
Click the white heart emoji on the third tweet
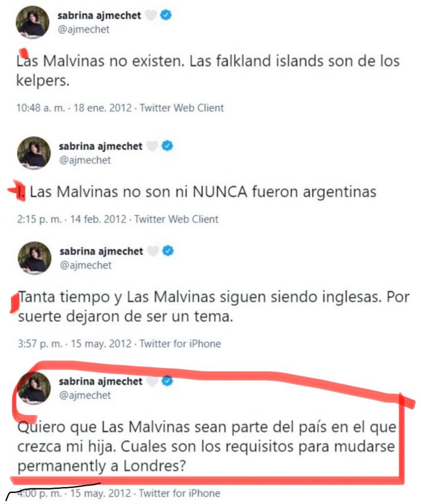pos(153,251)
